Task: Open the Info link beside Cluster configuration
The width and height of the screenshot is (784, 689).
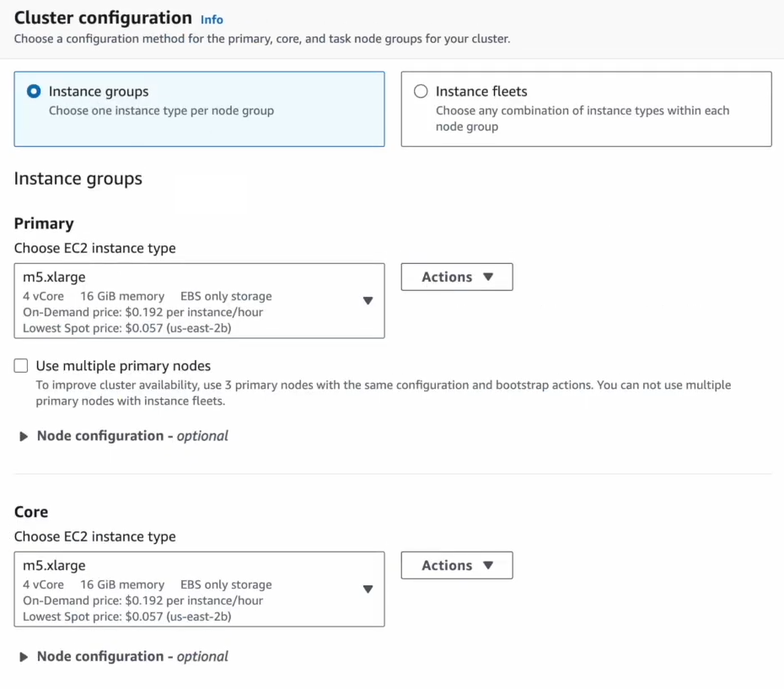Action: (212, 19)
